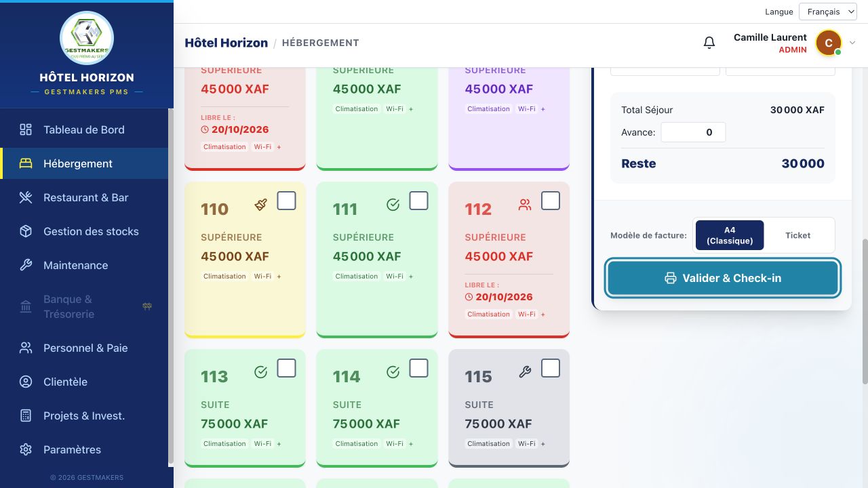Open Banque & Trésorerie menu item
The height and width of the screenshot is (488, 868).
point(84,306)
